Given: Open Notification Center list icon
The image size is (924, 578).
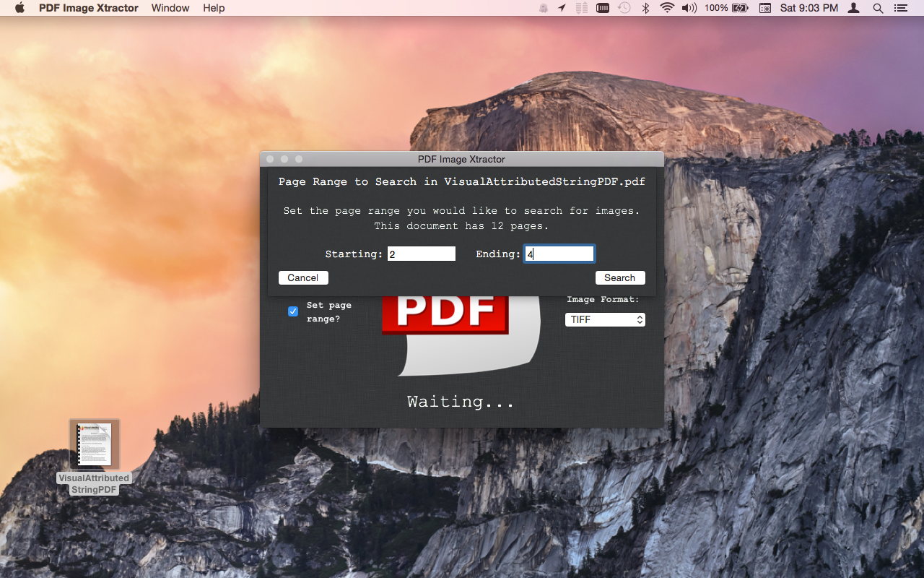Looking at the screenshot, I should [x=900, y=8].
